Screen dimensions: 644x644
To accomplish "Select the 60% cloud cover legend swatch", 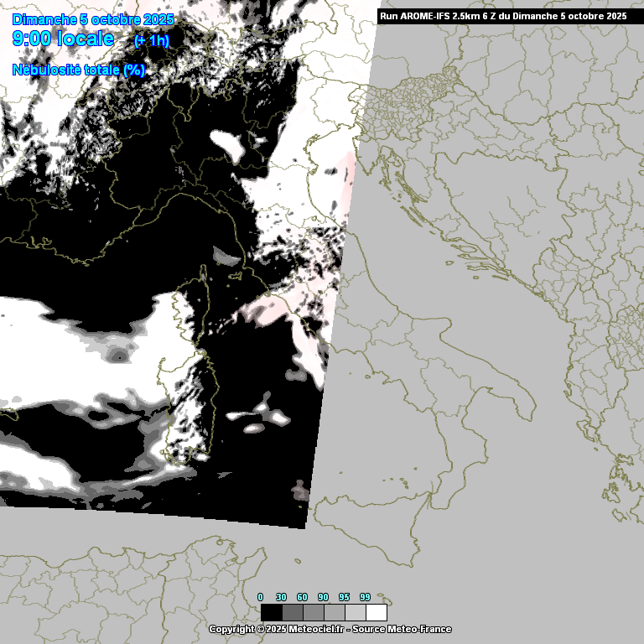I will coord(313,612).
